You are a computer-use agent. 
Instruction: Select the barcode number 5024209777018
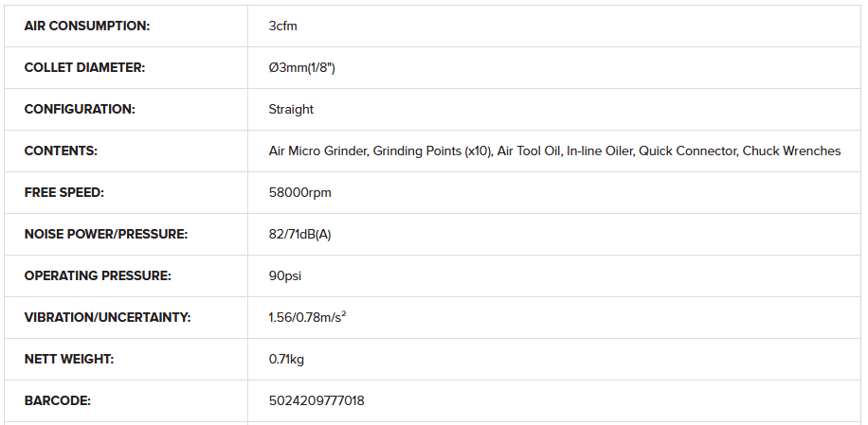[316, 400]
